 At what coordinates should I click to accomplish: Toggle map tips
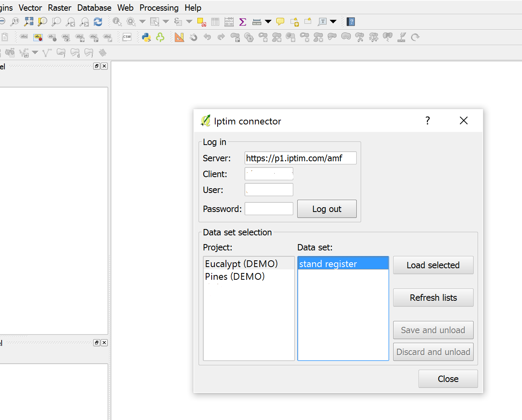pos(280,22)
